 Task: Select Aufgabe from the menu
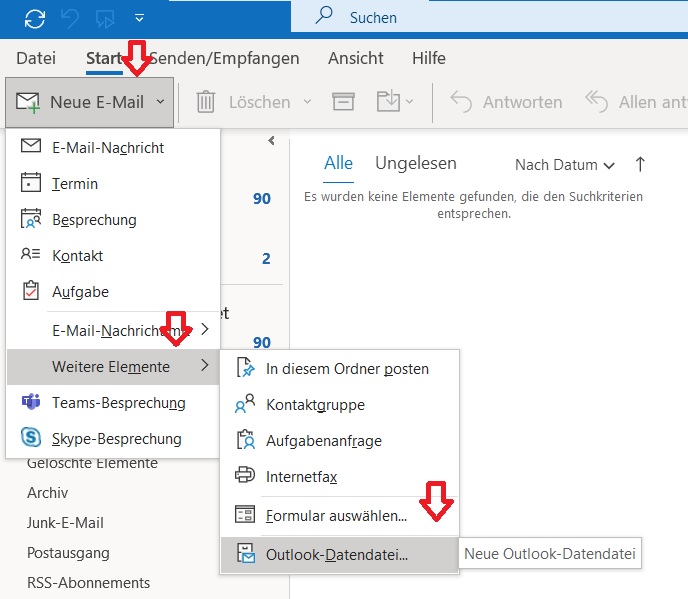pyautogui.click(x=113, y=291)
